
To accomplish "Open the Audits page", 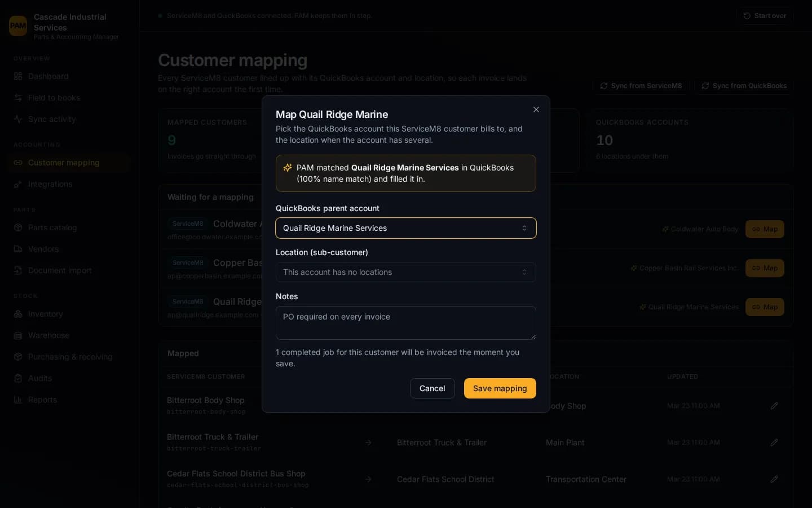I will (x=69, y=378).
